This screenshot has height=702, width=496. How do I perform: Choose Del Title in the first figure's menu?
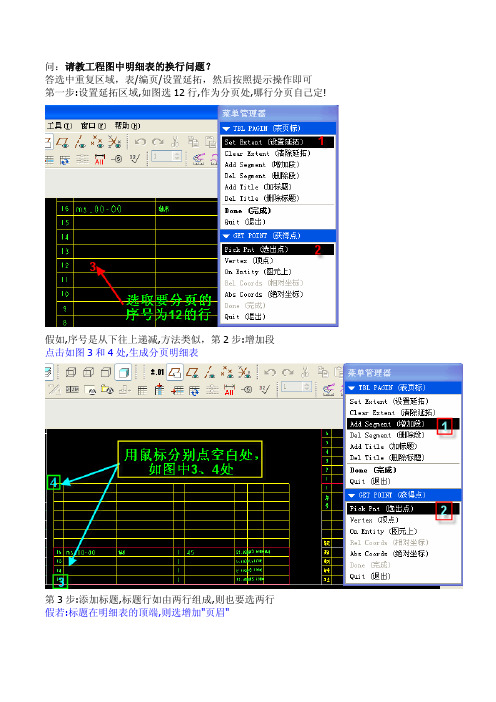click(261, 198)
